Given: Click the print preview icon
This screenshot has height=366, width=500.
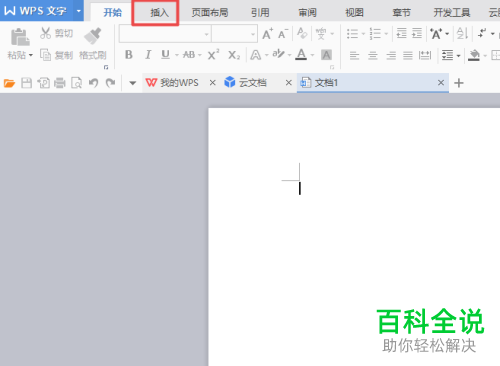Looking at the screenshot, I should pos(77,83).
